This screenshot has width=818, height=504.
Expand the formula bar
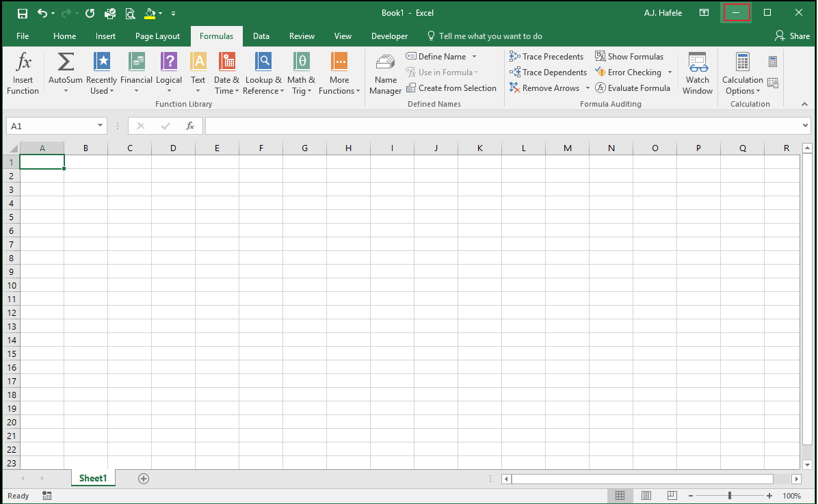pyautogui.click(x=805, y=125)
